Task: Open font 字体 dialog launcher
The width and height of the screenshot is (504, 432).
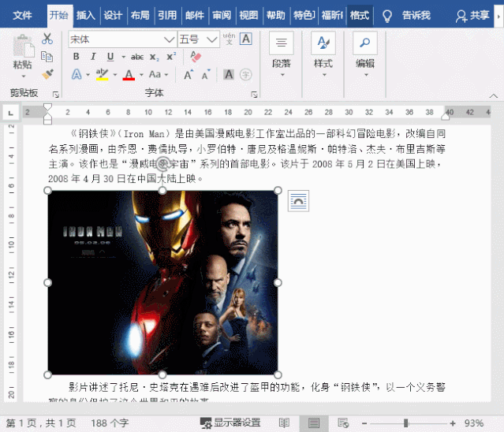Action: pyautogui.click(x=254, y=95)
